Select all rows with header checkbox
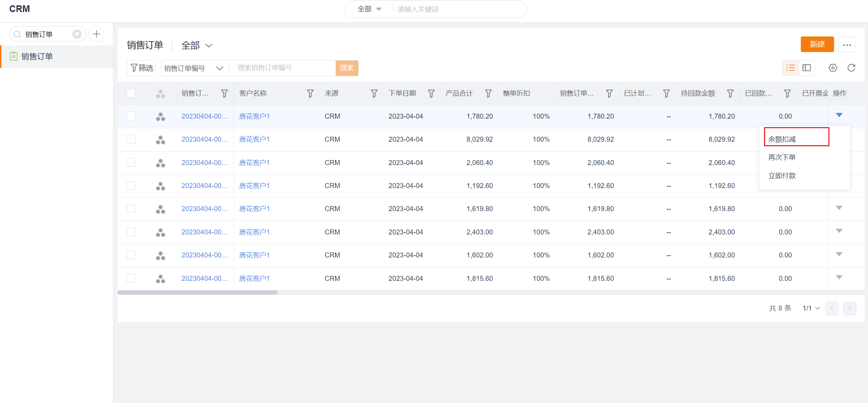 tap(131, 93)
